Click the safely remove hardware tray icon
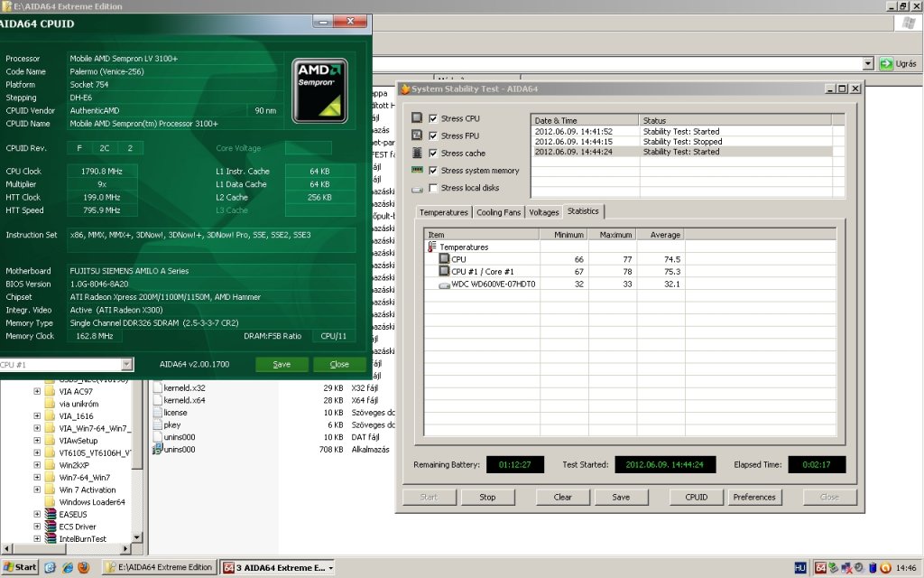Image resolution: width=924 pixels, height=578 pixels. click(x=833, y=567)
